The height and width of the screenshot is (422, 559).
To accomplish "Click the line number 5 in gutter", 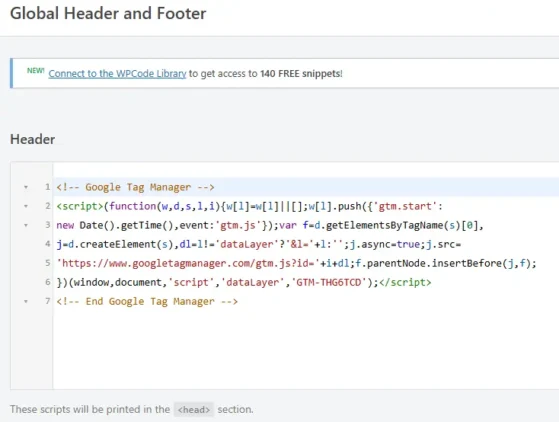I will (x=48, y=263).
